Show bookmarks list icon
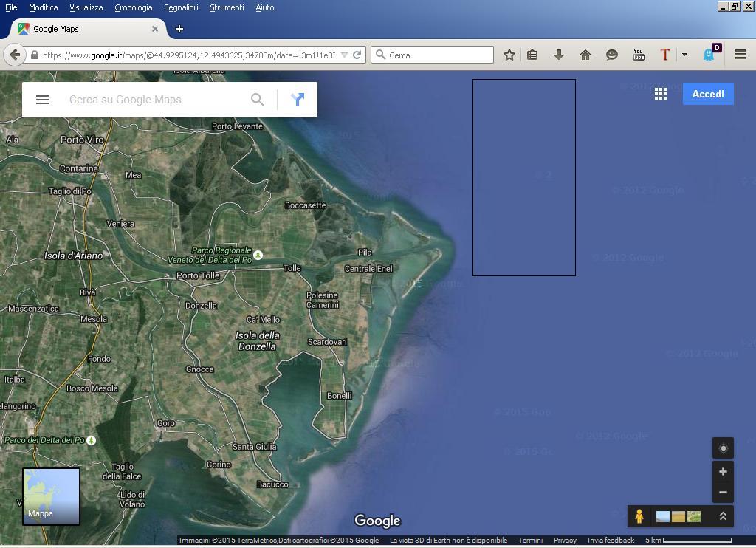 (x=532, y=55)
